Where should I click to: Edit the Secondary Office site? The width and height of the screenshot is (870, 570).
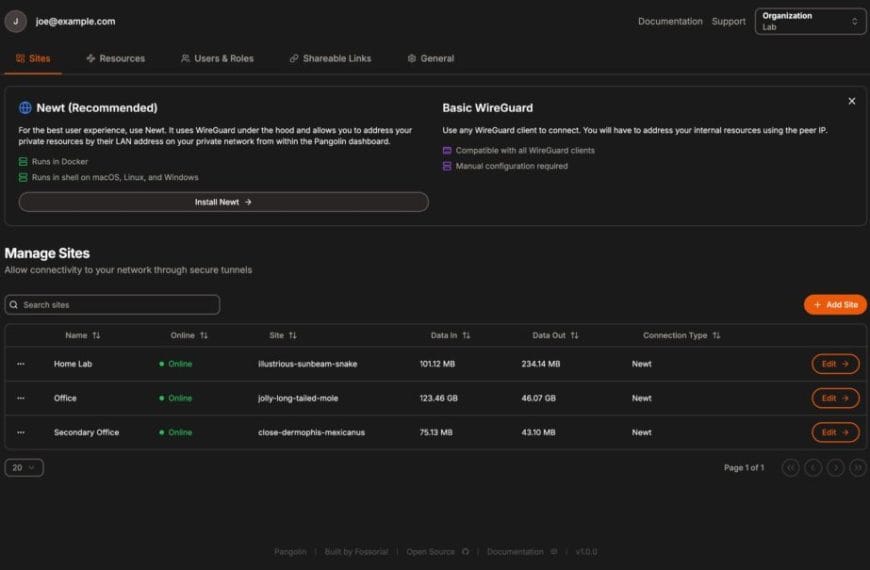click(x=835, y=432)
